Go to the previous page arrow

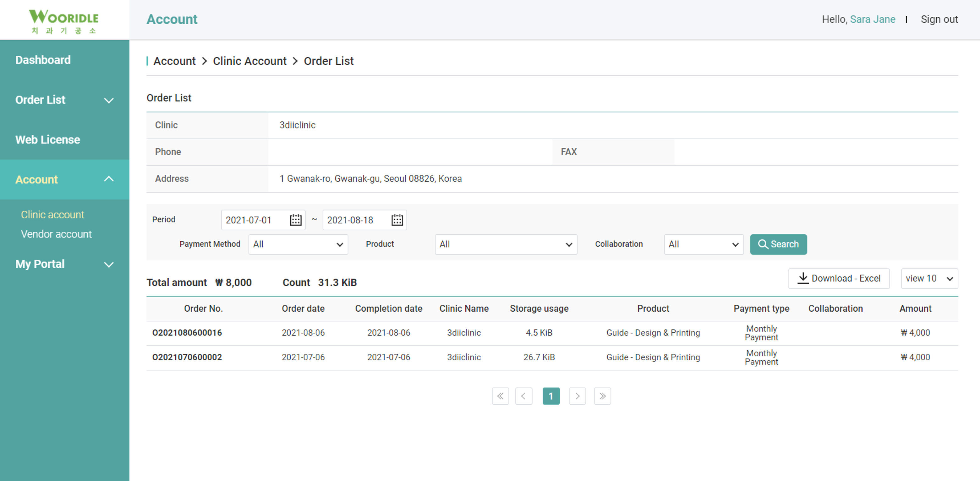523,396
